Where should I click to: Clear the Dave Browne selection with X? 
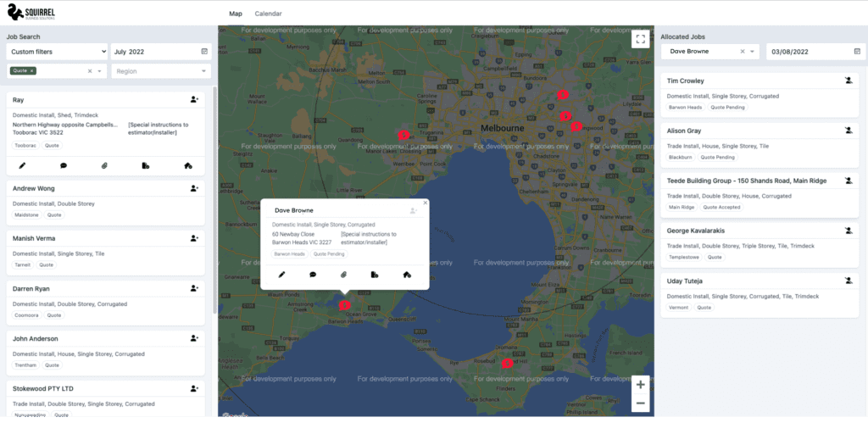pyautogui.click(x=743, y=52)
